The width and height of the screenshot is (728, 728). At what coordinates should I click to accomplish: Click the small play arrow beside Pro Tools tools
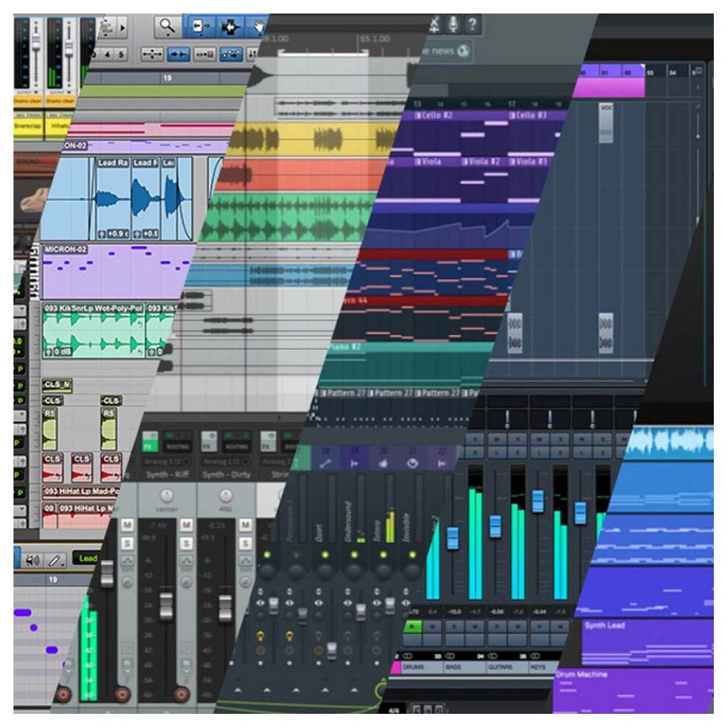tap(123, 28)
